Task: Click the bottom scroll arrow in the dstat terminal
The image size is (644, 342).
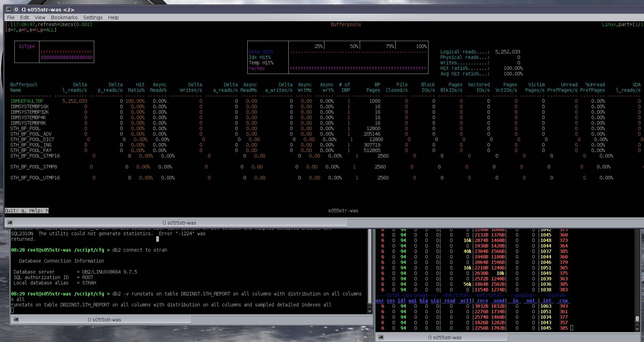Action: pyautogui.click(x=637, y=329)
